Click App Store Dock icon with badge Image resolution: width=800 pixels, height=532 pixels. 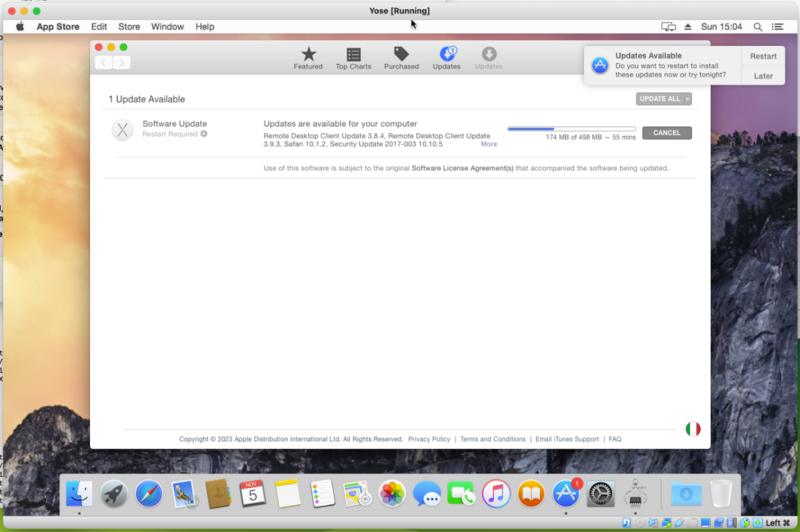pyautogui.click(x=566, y=494)
